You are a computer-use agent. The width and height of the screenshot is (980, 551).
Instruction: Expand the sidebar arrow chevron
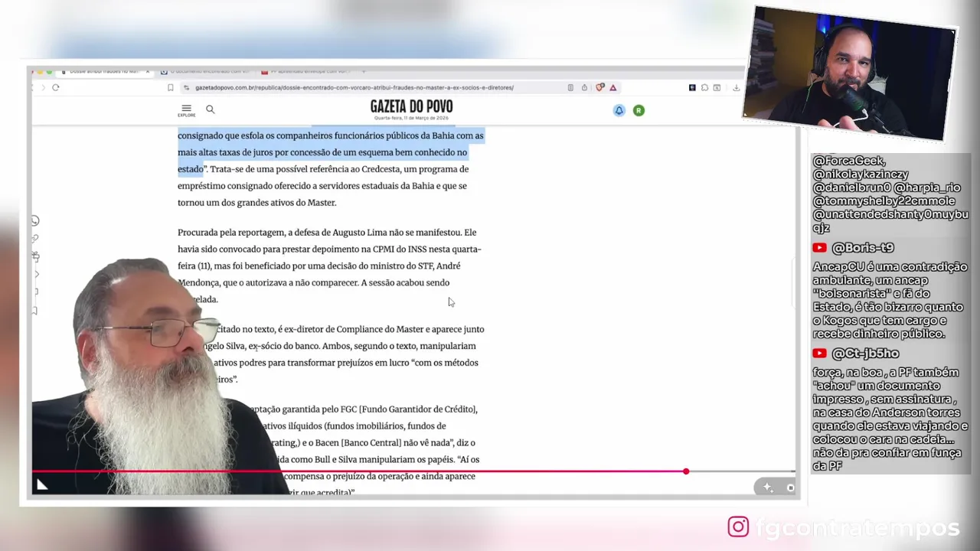(x=37, y=274)
